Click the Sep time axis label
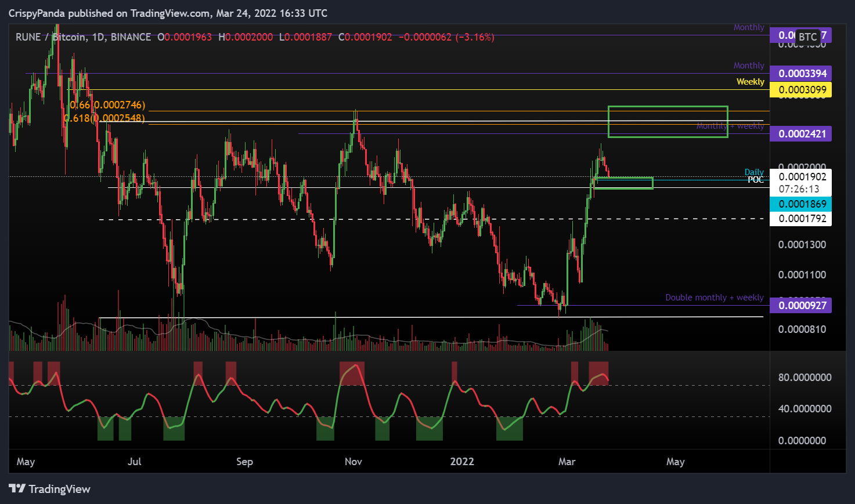Screen dimensions: 855x504 click(x=244, y=462)
